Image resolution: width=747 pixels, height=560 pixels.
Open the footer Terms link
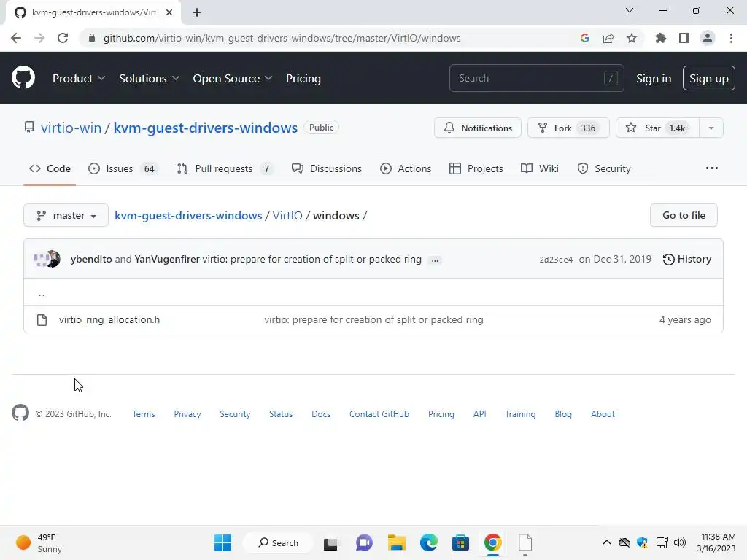pyautogui.click(x=144, y=414)
